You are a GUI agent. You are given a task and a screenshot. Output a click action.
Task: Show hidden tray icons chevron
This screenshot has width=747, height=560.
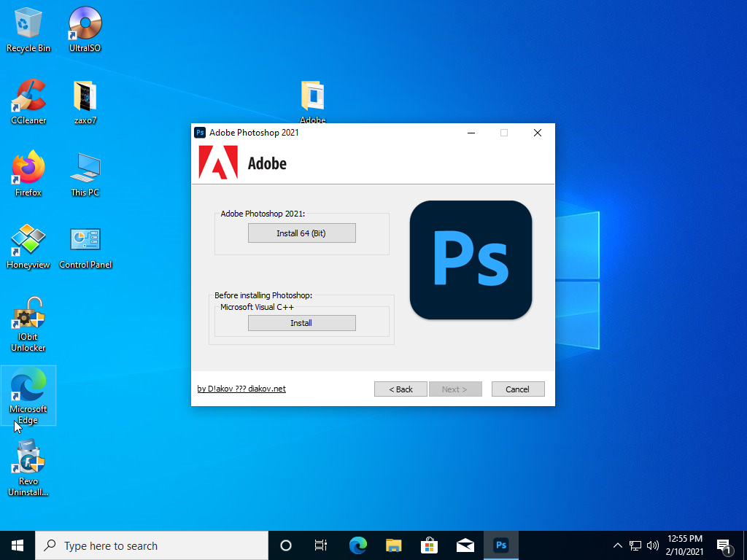coord(617,545)
